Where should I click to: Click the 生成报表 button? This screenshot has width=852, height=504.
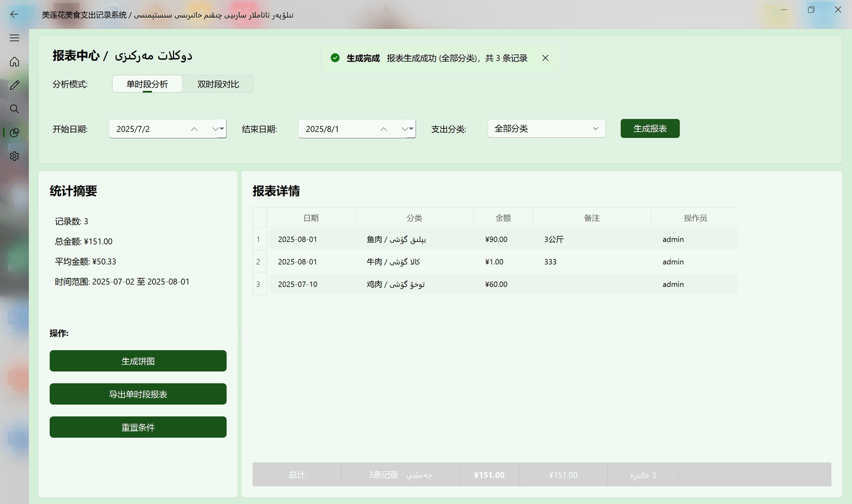pos(650,129)
